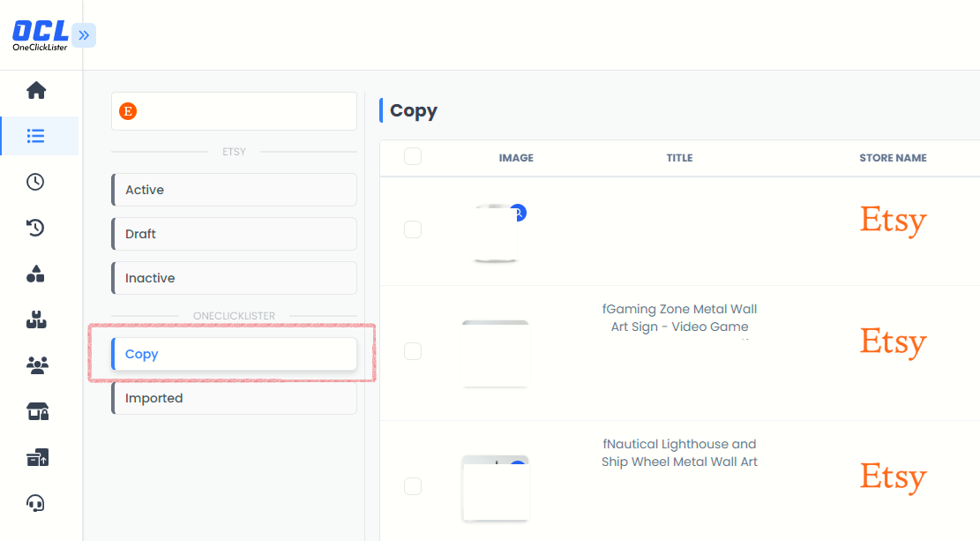980x541 pixels.
Task: Open the fNautical Lighthouse listing thumbnail
Action: pyautogui.click(x=495, y=488)
